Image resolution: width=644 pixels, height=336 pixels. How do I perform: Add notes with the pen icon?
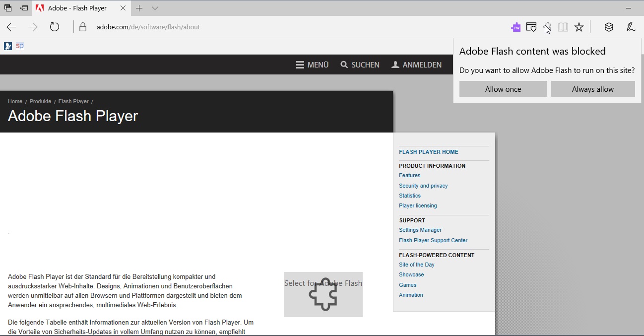pyautogui.click(x=631, y=27)
